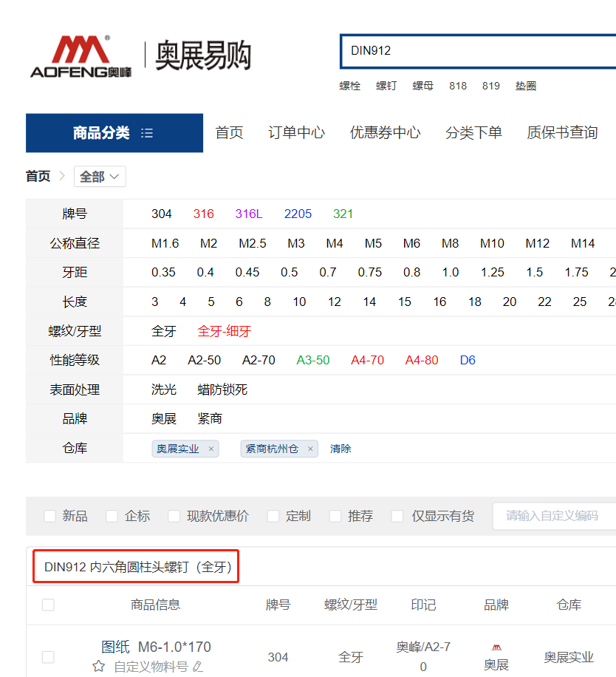Filter by grade 304

(x=161, y=214)
